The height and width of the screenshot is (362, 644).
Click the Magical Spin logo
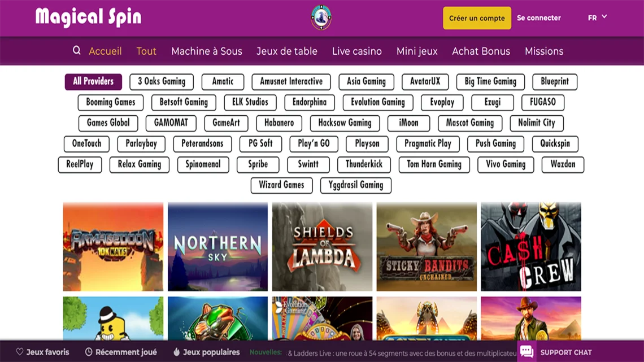[x=88, y=18]
